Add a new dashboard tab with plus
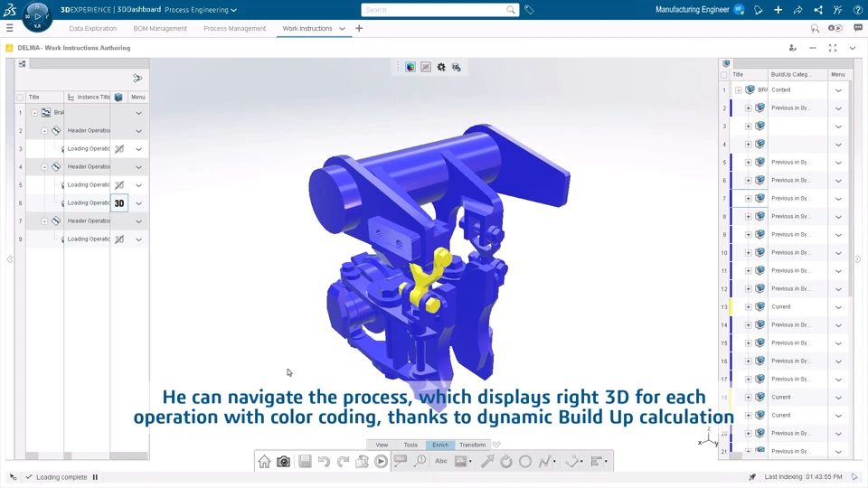Image resolution: width=868 pixels, height=488 pixels. coord(359,28)
